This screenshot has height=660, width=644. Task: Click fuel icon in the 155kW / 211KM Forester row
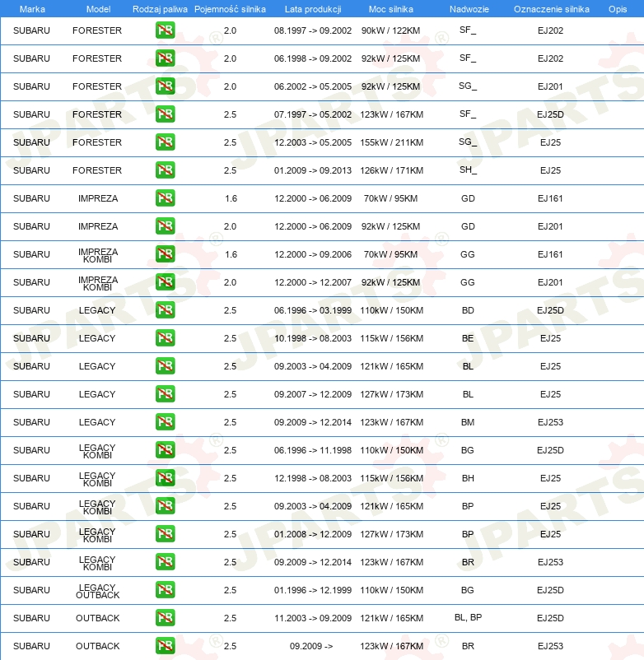coord(165,142)
